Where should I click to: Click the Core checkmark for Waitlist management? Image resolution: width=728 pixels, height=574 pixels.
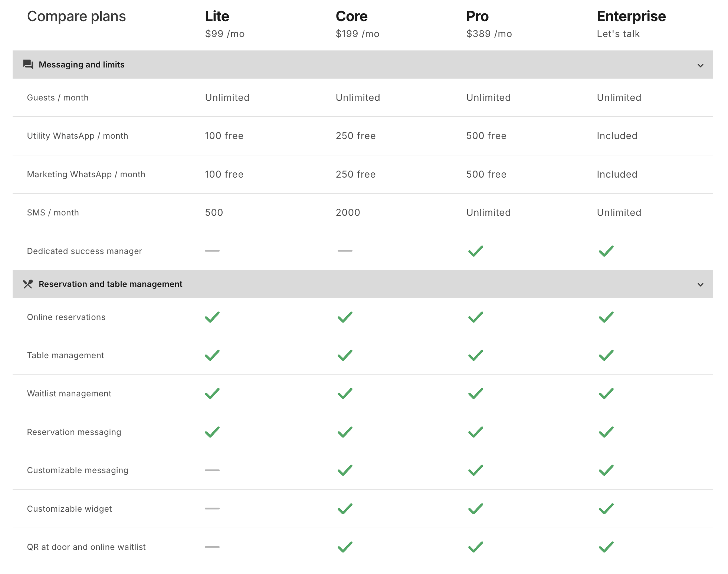pos(345,393)
